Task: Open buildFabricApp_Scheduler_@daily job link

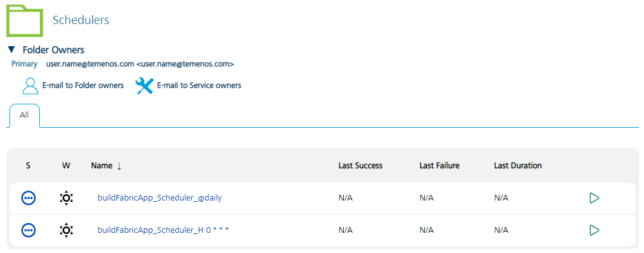Action: 160,198
